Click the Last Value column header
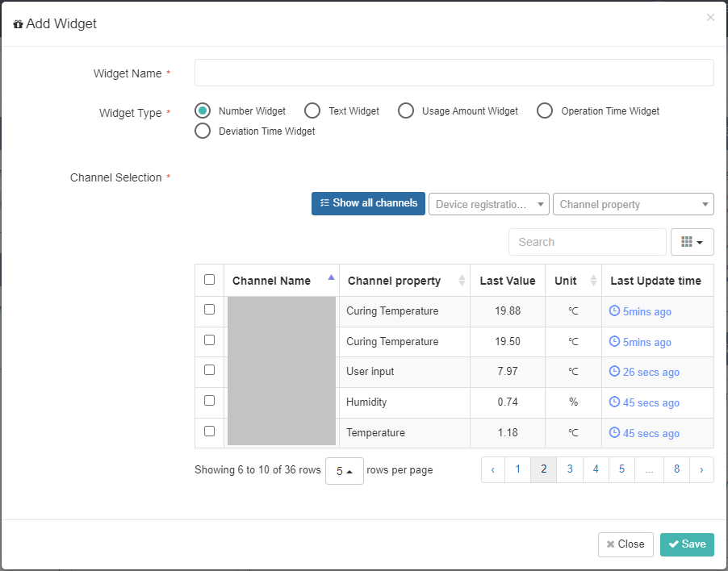This screenshot has width=728, height=571. pyautogui.click(x=508, y=281)
